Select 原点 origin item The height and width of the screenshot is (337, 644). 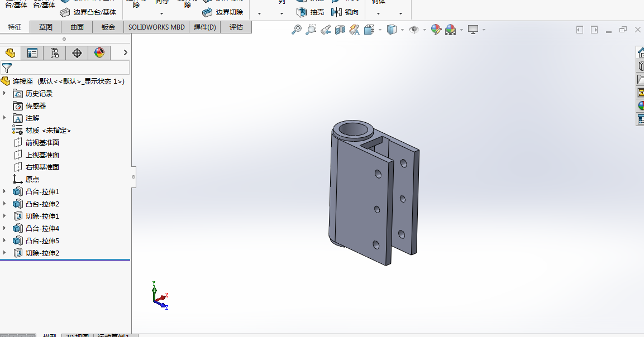[26, 179]
